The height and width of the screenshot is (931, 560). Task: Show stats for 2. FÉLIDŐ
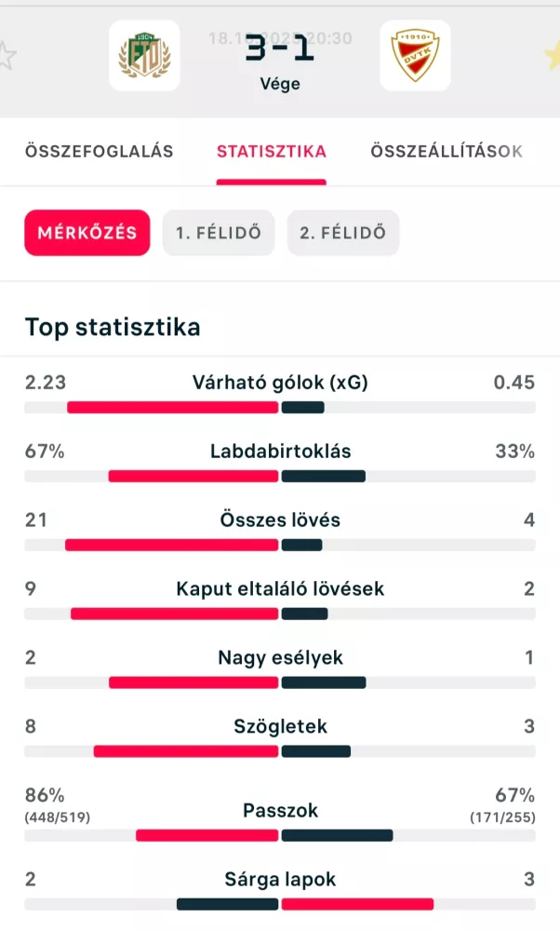click(x=343, y=233)
